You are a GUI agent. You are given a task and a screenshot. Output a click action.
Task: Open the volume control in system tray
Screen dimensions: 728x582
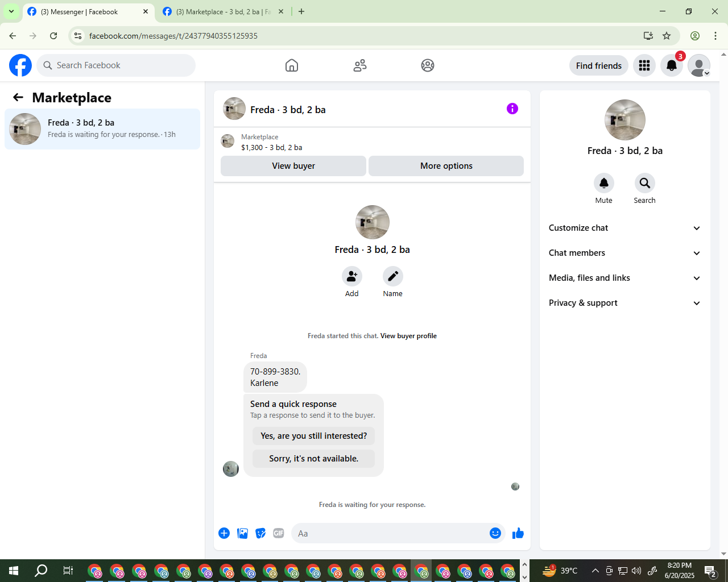point(636,571)
